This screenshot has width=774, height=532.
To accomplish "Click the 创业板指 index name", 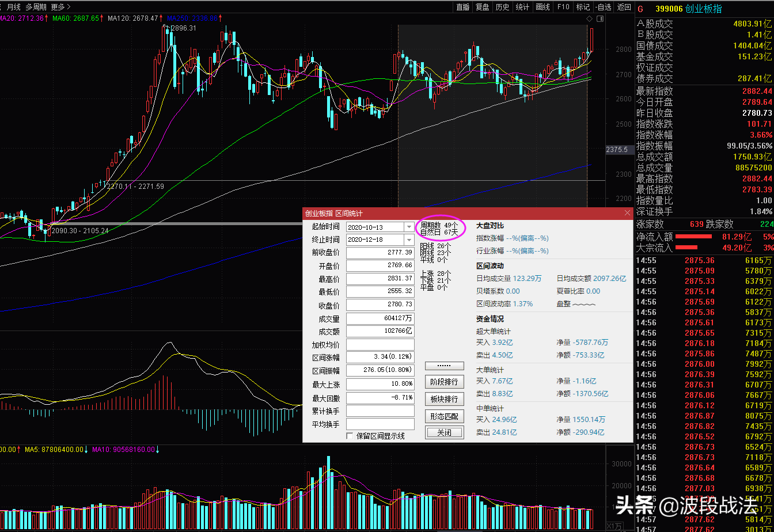I will click(704, 9).
